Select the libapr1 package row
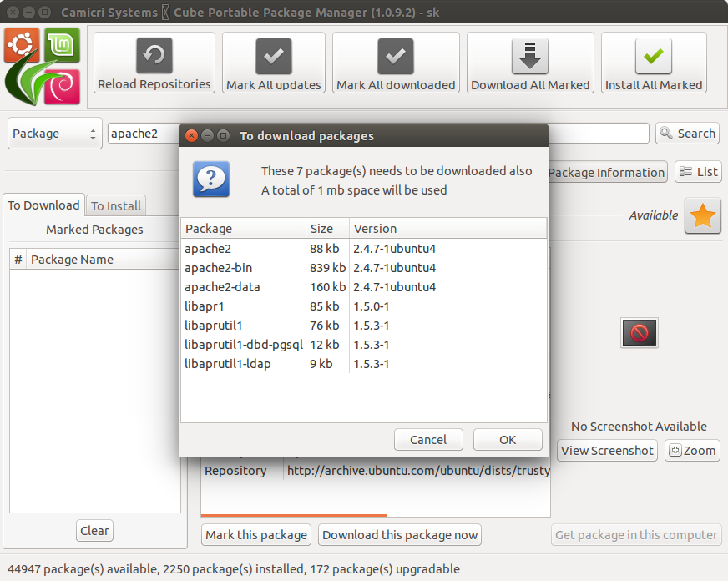728x581 pixels. pyautogui.click(x=363, y=306)
